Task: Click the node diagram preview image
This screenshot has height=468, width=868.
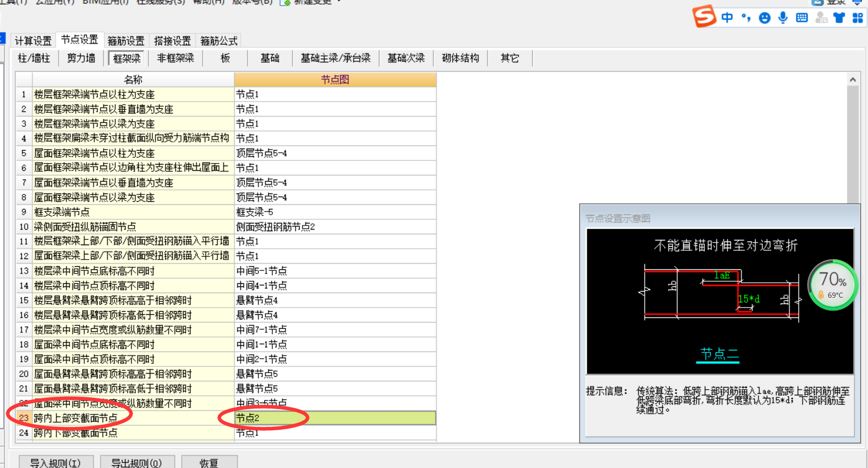Action: (x=720, y=301)
